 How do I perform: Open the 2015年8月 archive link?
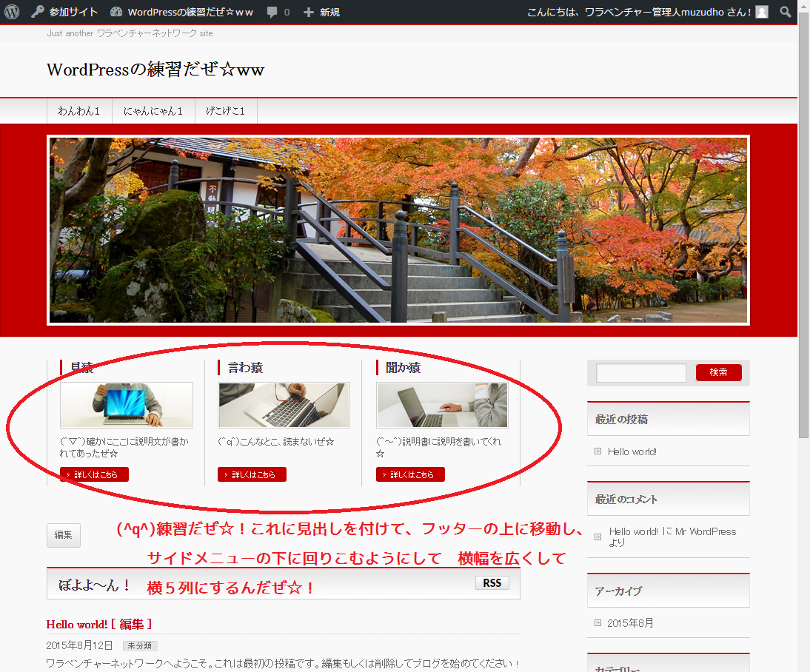630,623
